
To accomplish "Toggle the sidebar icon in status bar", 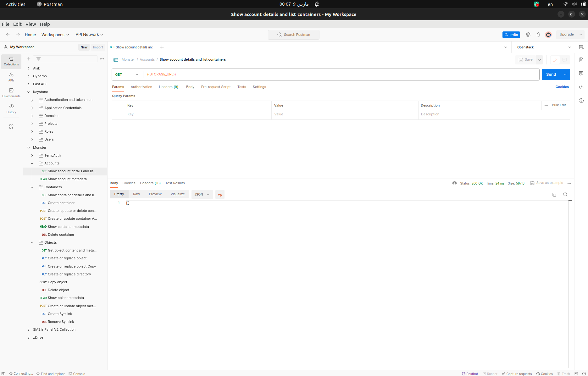I will (3, 374).
